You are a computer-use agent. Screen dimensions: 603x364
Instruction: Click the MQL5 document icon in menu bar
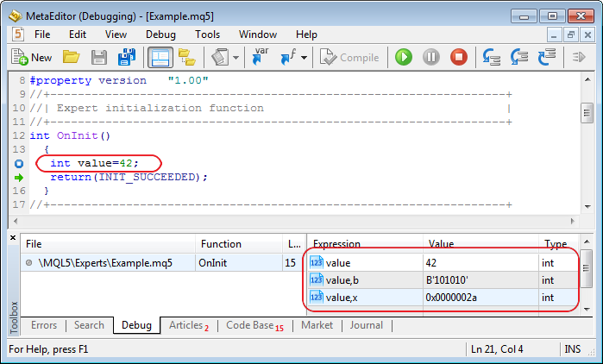tap(18, 35)
